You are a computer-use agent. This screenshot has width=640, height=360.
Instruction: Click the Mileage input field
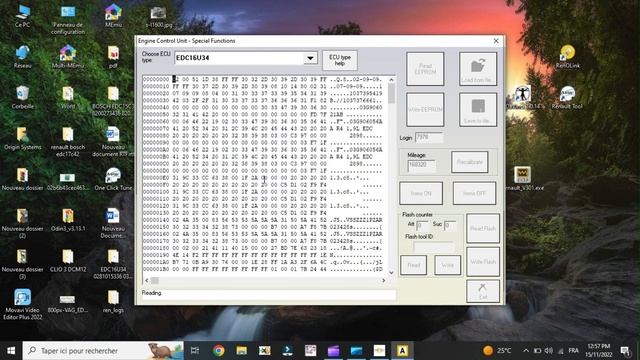pos(421,165)
